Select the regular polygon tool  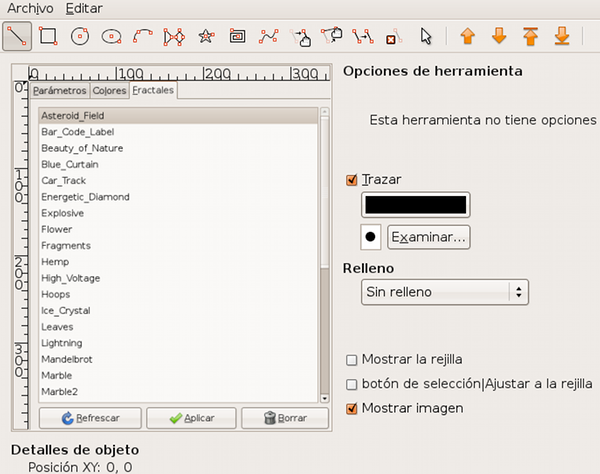[174, 36]
